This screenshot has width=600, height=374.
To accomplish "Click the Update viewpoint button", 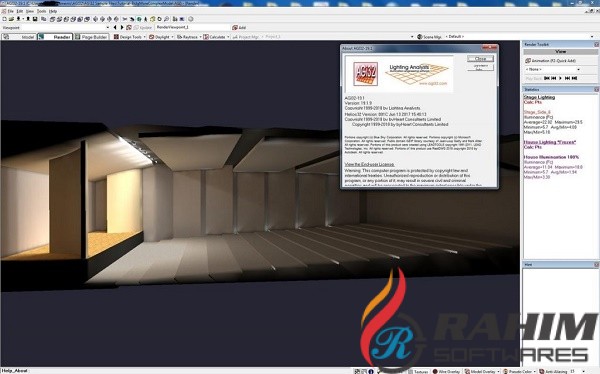I will point(143,28).
